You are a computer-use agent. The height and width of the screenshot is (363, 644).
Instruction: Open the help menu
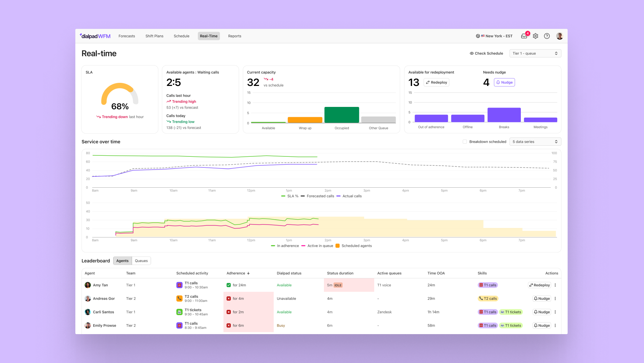coord(547,36)
